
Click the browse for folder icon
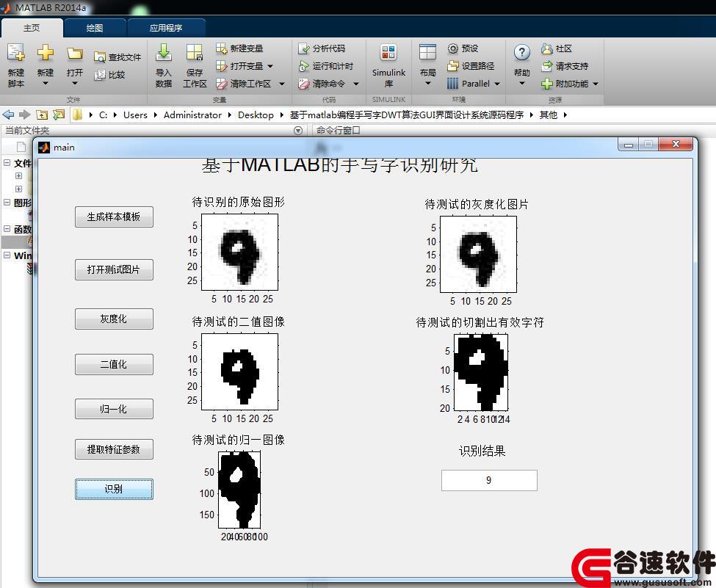(x=59, y=115)
